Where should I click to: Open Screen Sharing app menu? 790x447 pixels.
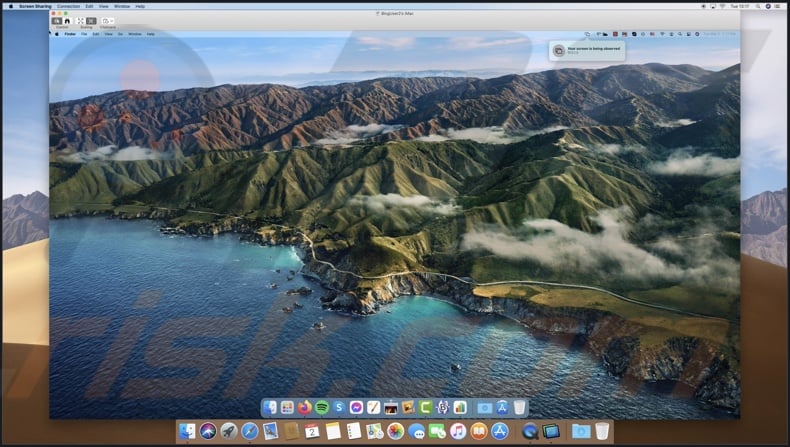tap(35, 6)
